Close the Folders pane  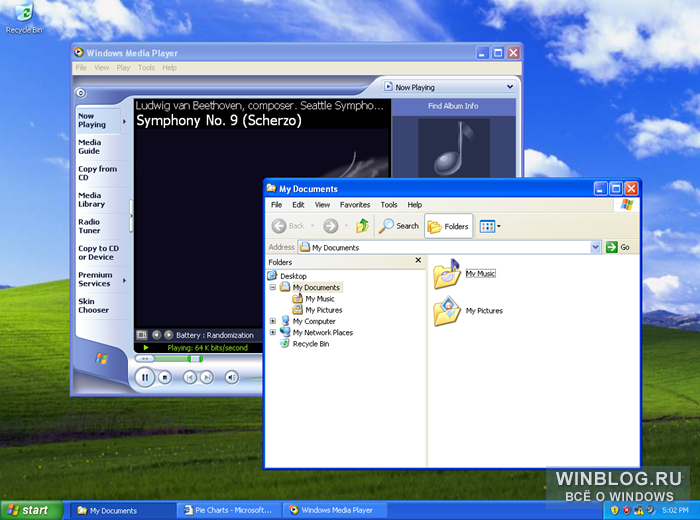coord(418,260)
